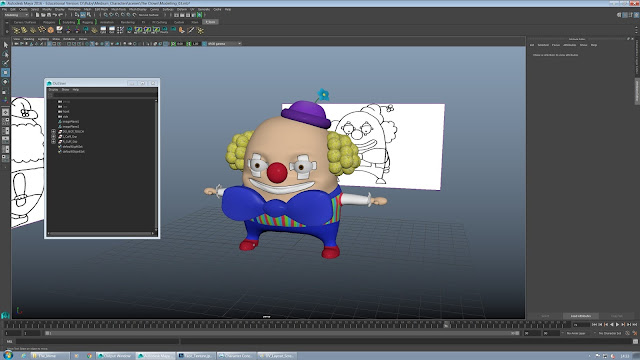Open the Display menu in Outliner window
Screen dimensions: 640x360
(53, 90)
